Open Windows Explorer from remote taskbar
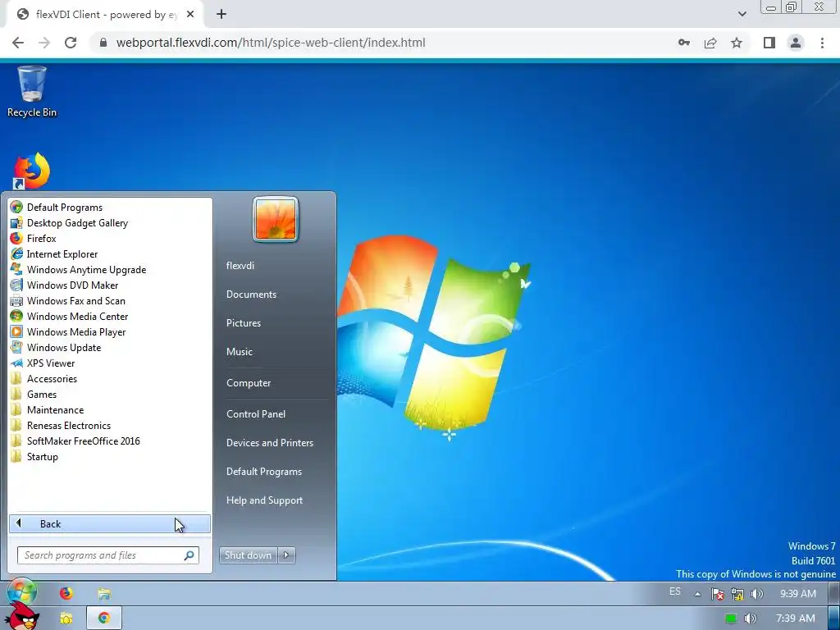The image size is (840, 630). [104, 593]
